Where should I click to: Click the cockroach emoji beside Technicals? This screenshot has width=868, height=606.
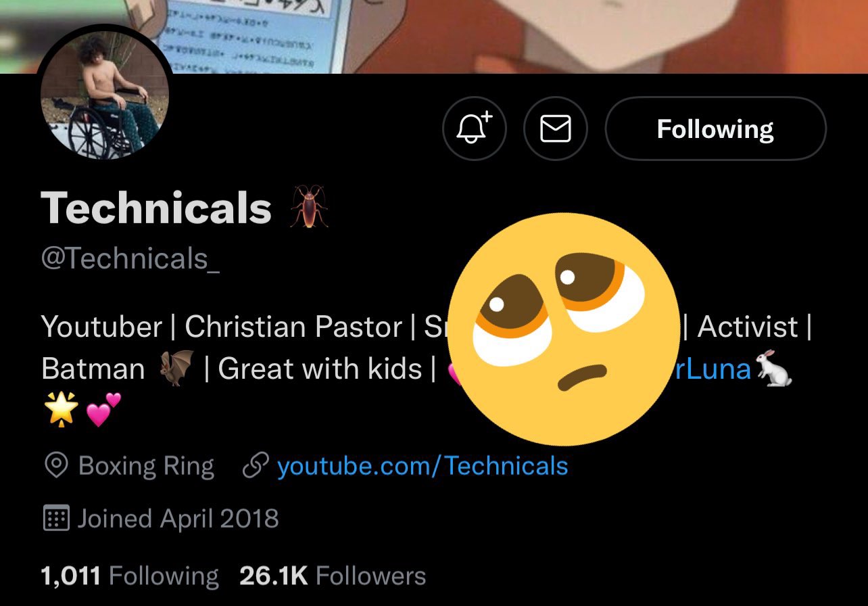coord(310,207)
